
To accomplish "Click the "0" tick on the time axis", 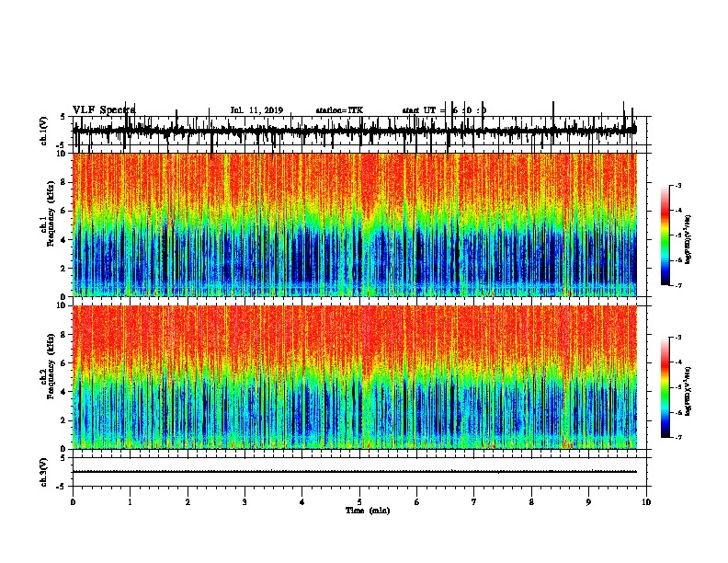I will 73,502.
